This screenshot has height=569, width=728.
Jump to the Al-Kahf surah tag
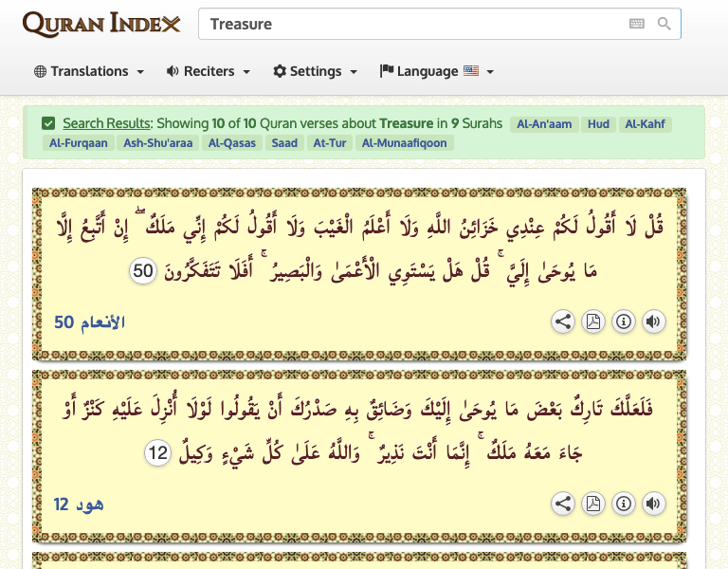click(645, 124)
